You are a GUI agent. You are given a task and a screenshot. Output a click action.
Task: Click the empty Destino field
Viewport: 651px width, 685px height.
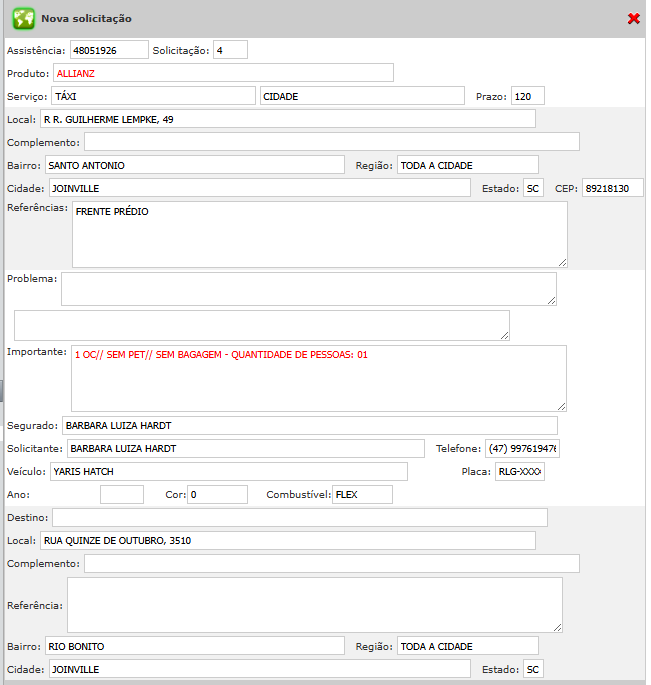(299, 517)
